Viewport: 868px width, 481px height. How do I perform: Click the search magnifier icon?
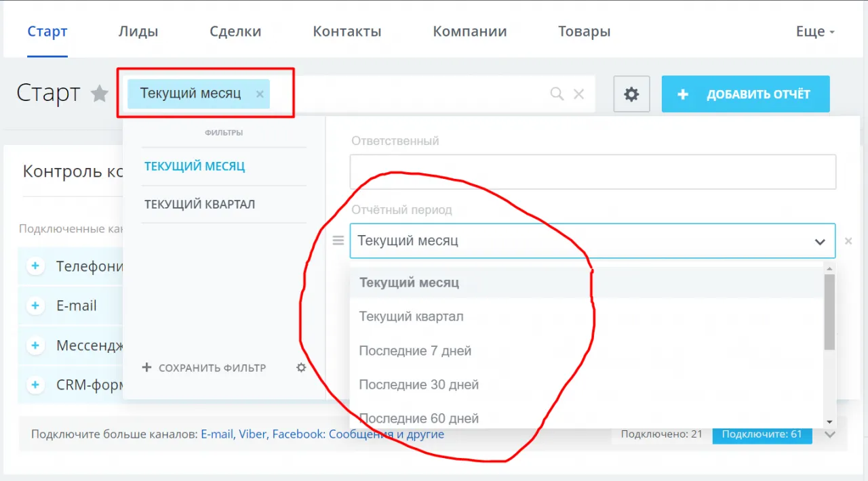[x=557, y=94]
